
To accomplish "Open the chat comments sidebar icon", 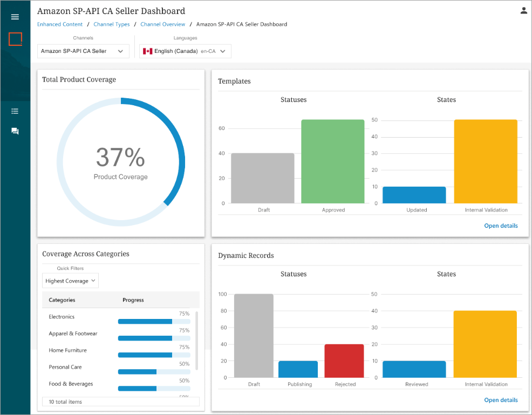I will 15,131.
